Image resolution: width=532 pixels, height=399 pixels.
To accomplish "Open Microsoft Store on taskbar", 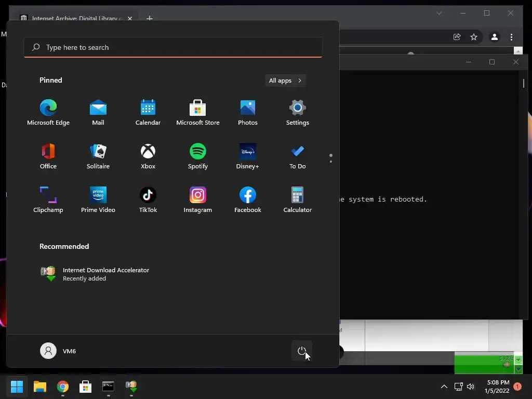I will click(86, 387).
